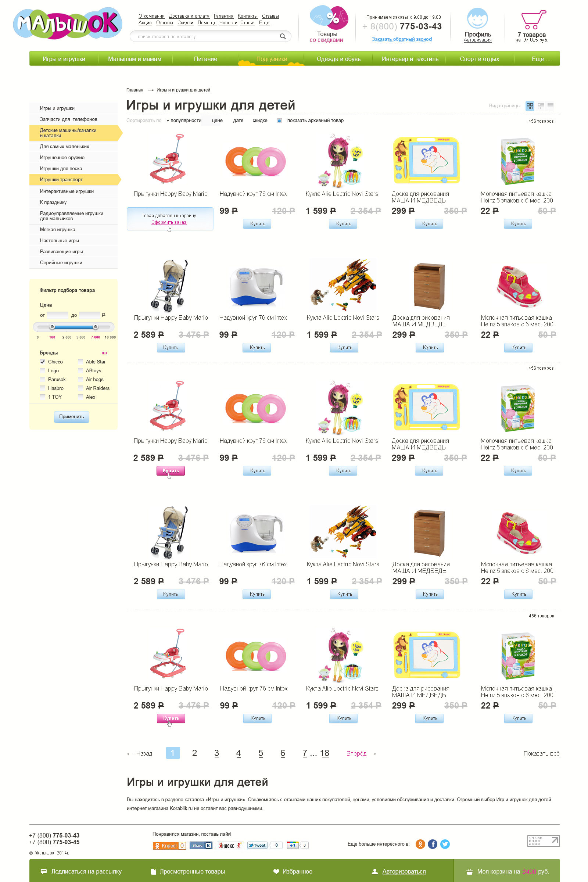Switch to the compact list view icon
The height and width of the screenshot is (882, 588).
pos(550,106)
